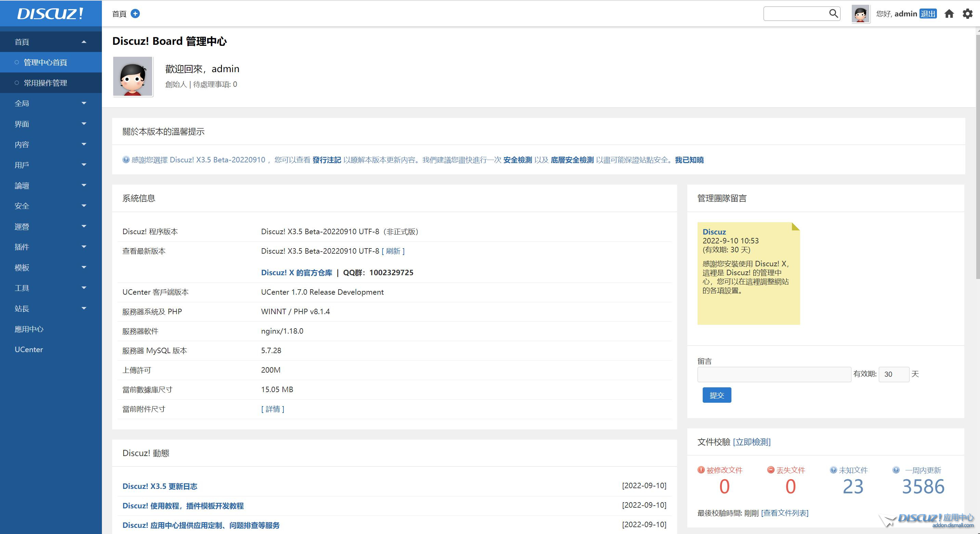Image resolution: width=980 pixels, height=534 pixels.
Task: Click the 退出 logout button
Action: pyautogui.click(x=928, y=14)
